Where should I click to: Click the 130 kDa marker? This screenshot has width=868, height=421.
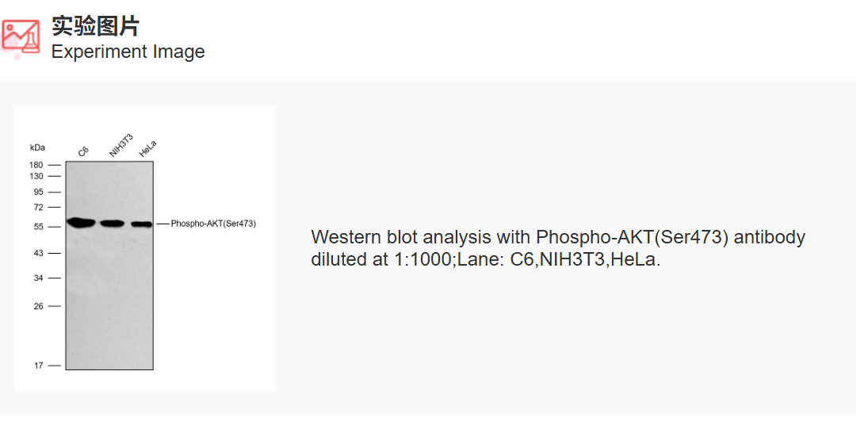[37, 176]
